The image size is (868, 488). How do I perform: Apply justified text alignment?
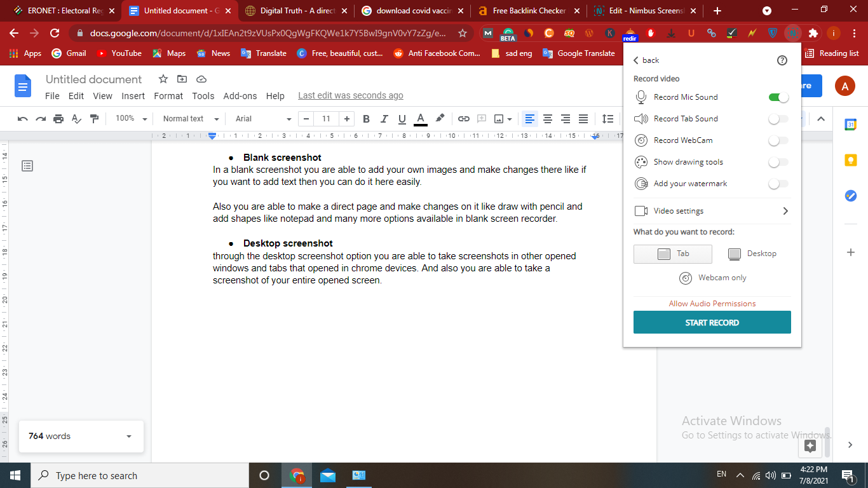(583, 119)
